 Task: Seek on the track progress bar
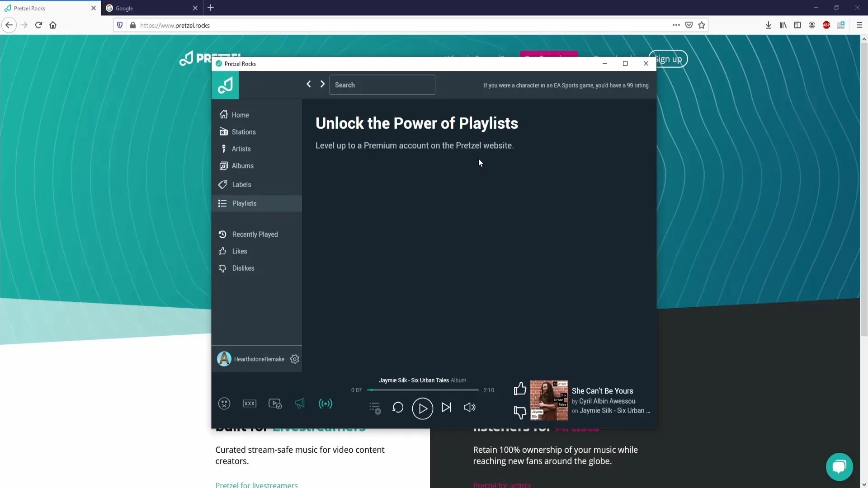422,390
